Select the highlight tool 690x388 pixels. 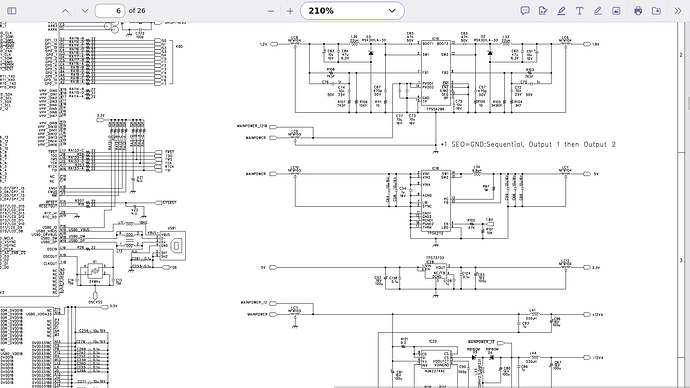click(561, 11)
